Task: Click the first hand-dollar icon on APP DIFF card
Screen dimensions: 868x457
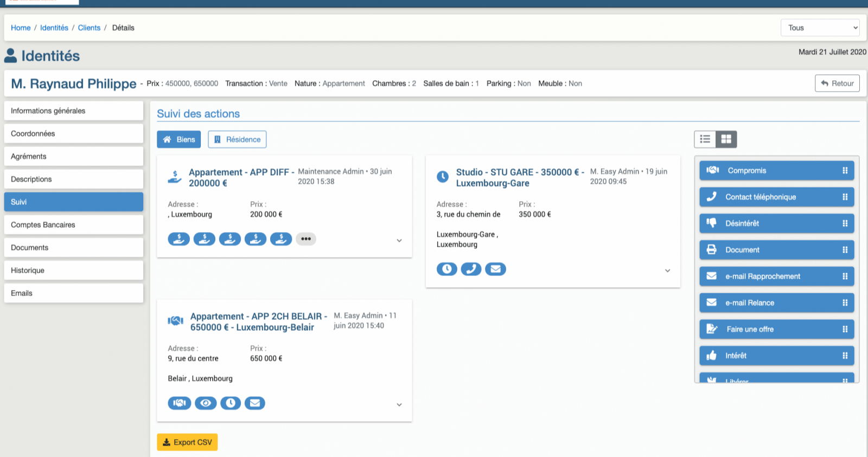Action: [178, 239]
